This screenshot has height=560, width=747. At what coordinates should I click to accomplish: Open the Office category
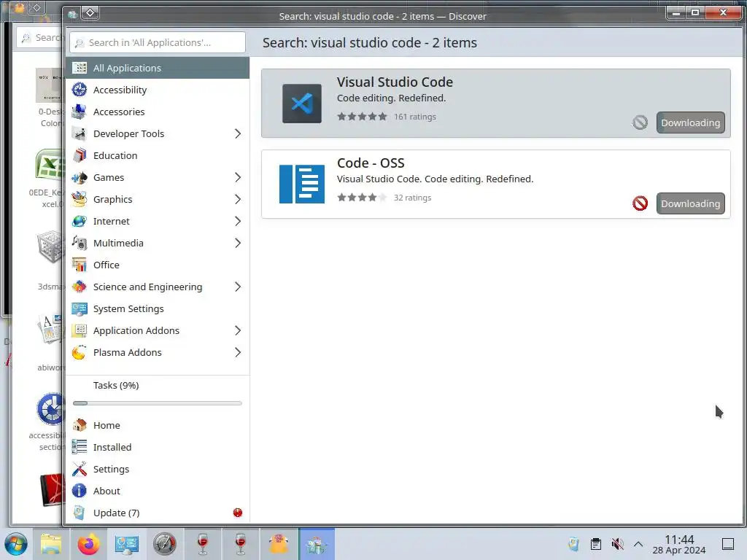pyautogui.click(x=158, y=265)
